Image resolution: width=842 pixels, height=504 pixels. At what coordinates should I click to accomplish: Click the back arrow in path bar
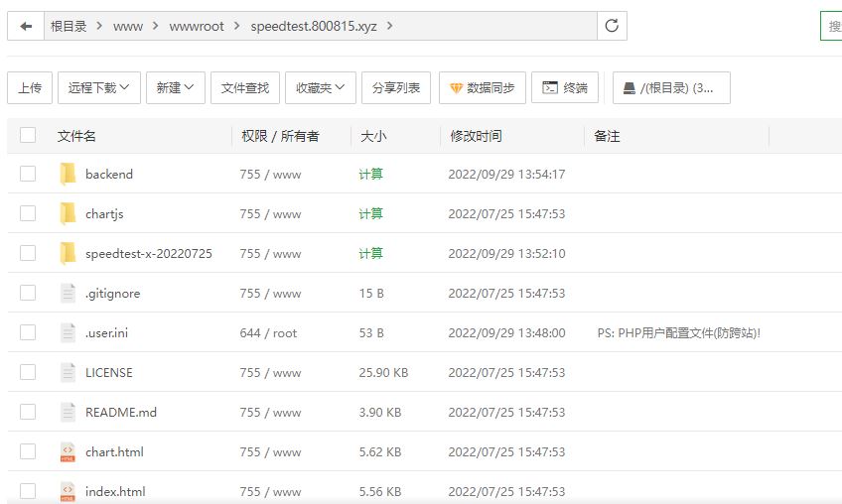click(x=26, y=26)
